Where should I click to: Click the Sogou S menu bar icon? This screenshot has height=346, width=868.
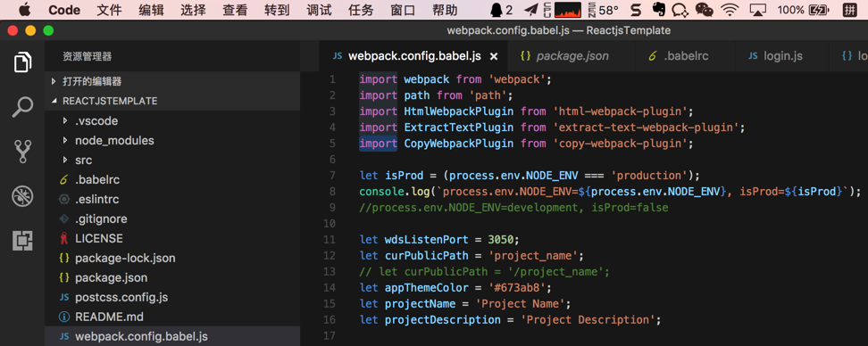(x=636, y=10)
